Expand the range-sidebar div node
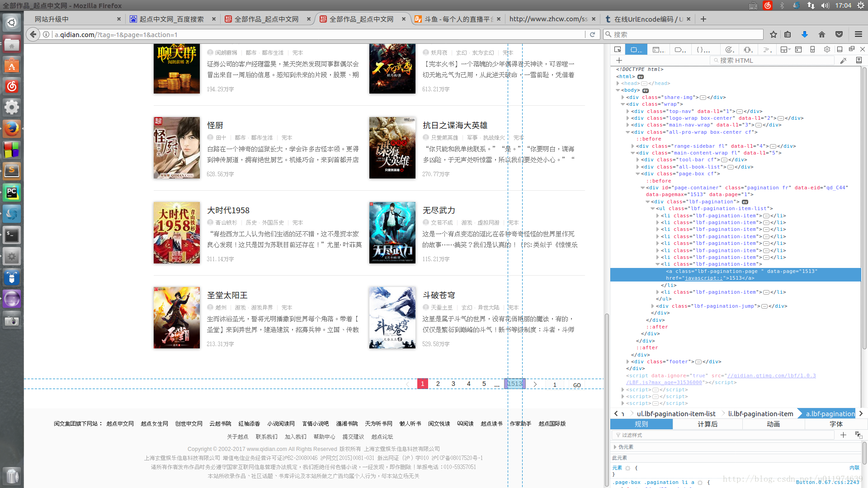 (632, 146)
